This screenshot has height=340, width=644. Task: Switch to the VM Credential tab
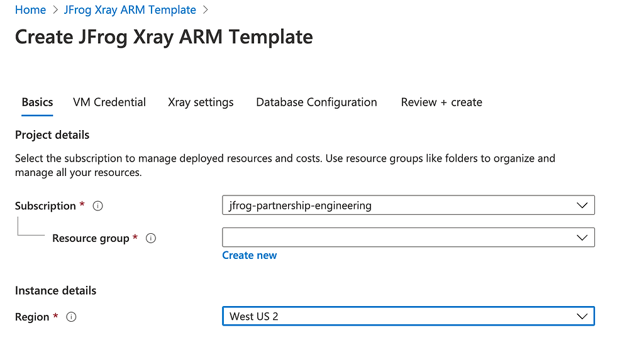[x=109, y=102]
